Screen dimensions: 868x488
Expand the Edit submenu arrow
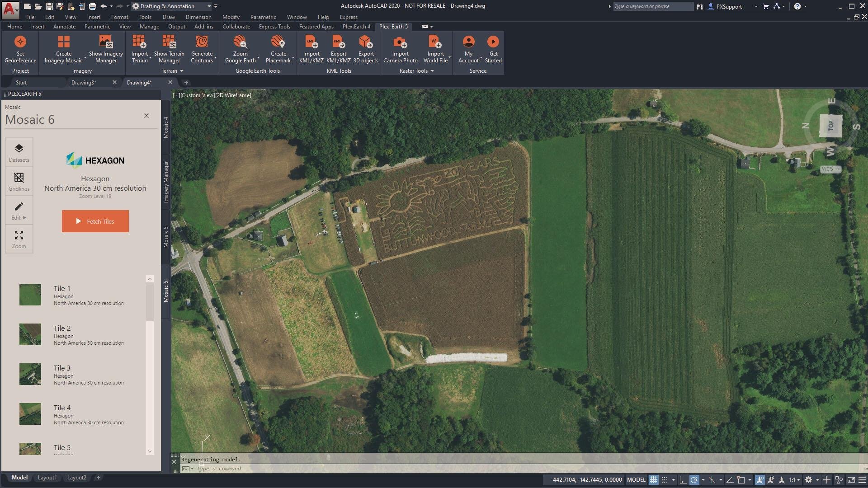coord(24,218)
